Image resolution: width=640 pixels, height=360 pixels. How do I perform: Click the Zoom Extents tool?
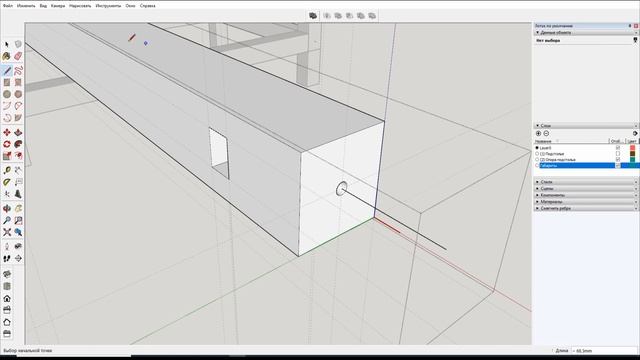coord(7,232)
